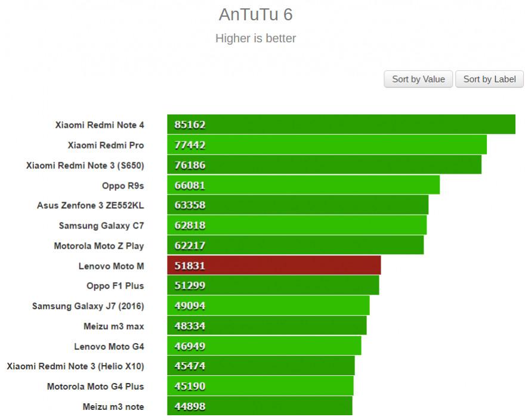Click the 63358 score bar
The width and height of the screenshot is (525, 420).
coord(298,205)
